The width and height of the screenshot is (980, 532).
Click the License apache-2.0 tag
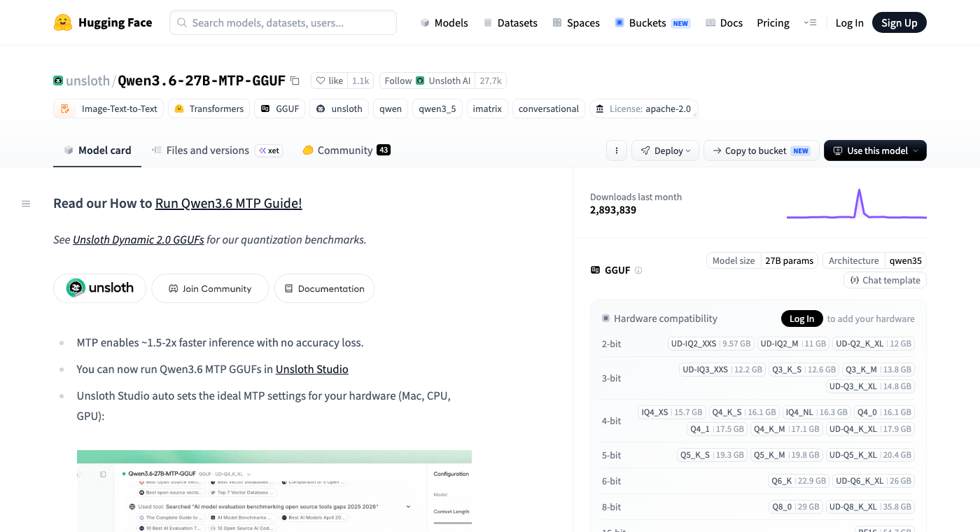coord(644,108)
